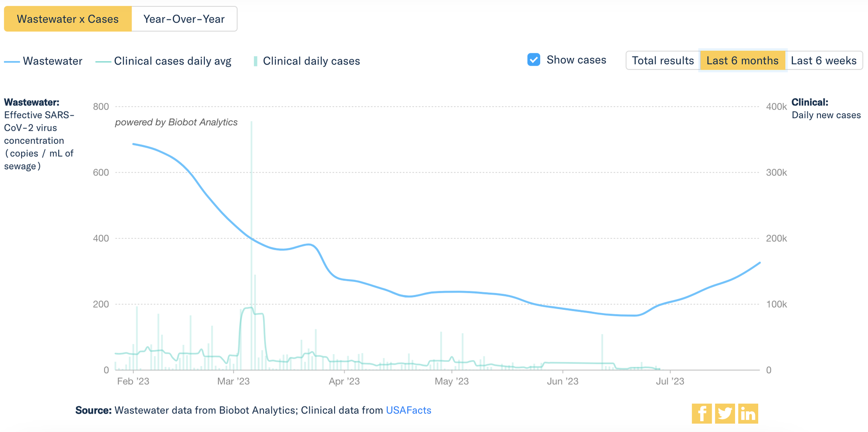Click the Mar '23 axis label
This screenshot has width=868, height=432.
(233, 381)
